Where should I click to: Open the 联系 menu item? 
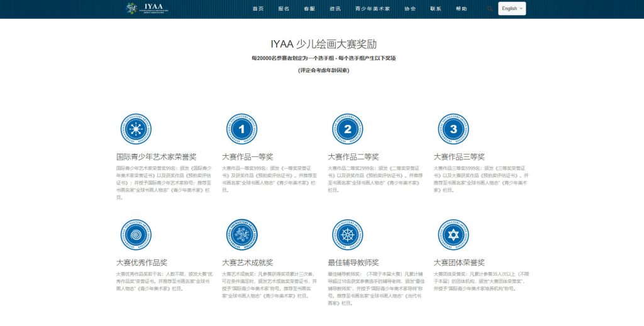[435, 9]
